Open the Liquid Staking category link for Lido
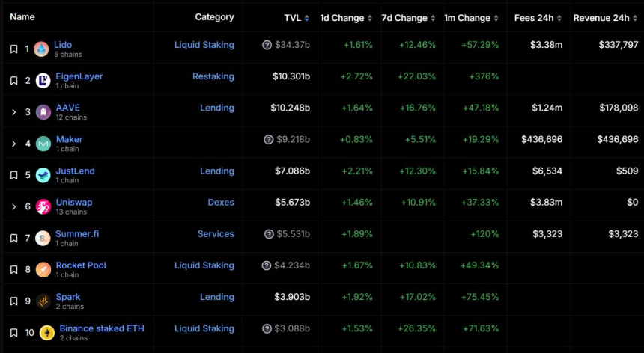 204,45
